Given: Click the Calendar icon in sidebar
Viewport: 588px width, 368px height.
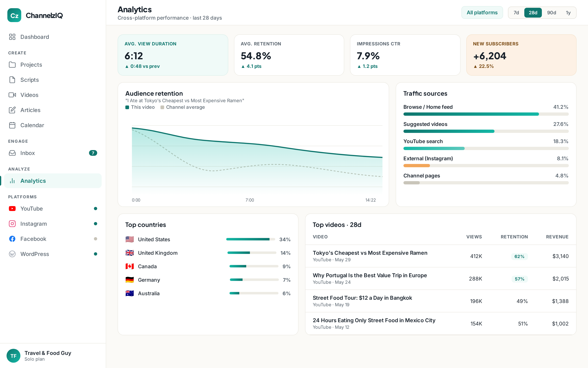Looking at the screenshot, I should [12, 125].
